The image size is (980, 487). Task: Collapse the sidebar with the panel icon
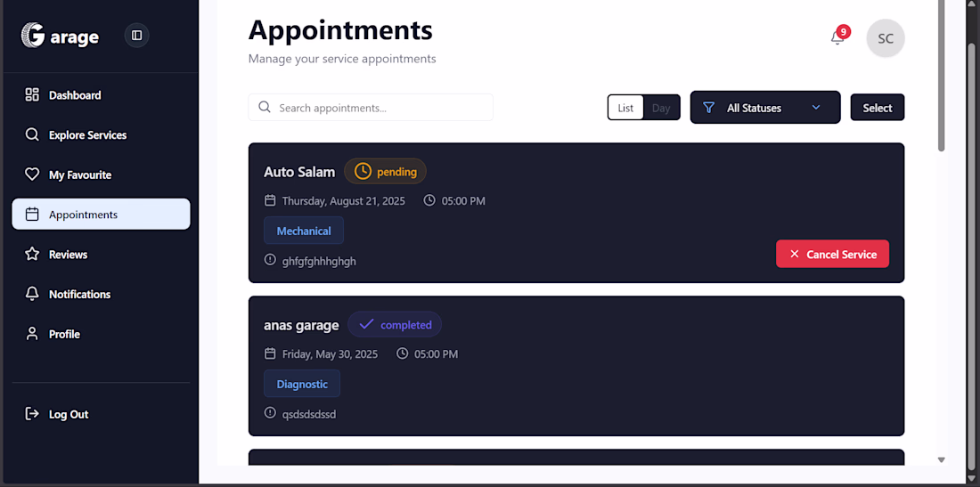[137, 36]
